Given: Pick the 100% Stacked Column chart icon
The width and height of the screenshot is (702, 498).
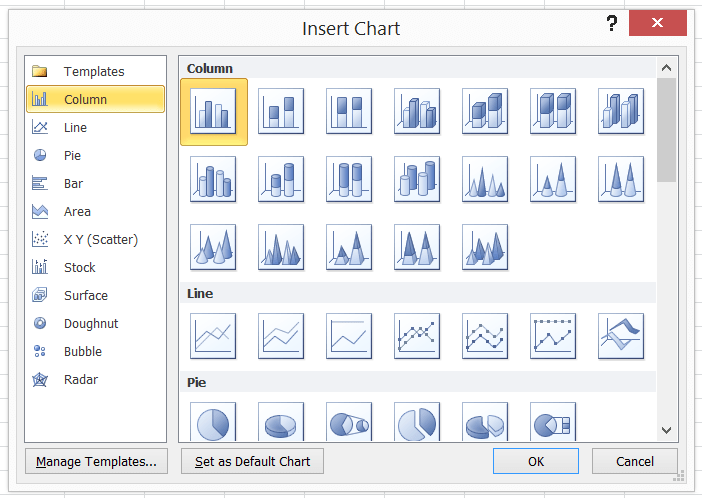Looking at the screenshot, I should click(x=349, y=111).
